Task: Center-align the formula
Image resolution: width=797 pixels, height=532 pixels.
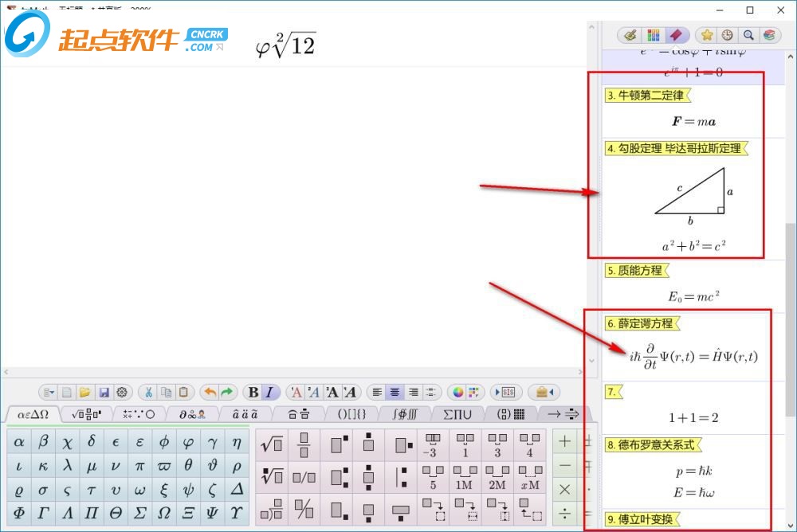Action: point(395,393)
